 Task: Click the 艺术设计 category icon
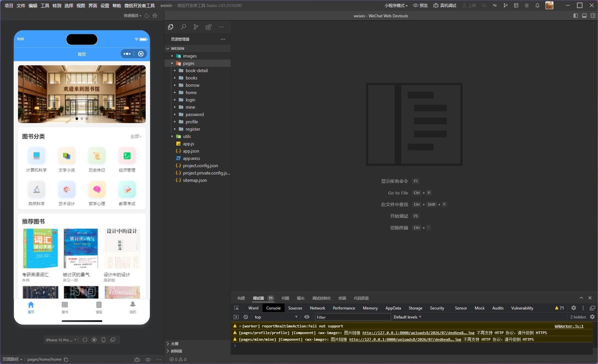pos(67,189)
